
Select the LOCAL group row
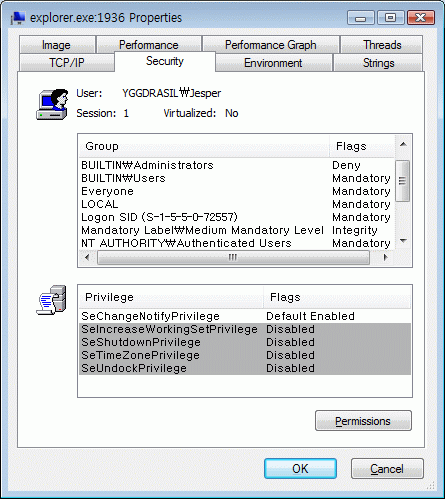coord(237,204)
